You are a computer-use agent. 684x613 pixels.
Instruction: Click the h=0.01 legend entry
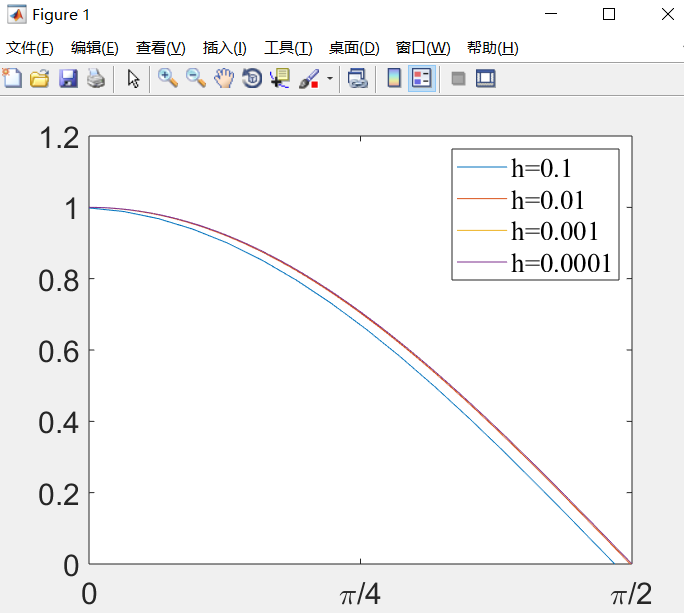[x=547, y=200]
